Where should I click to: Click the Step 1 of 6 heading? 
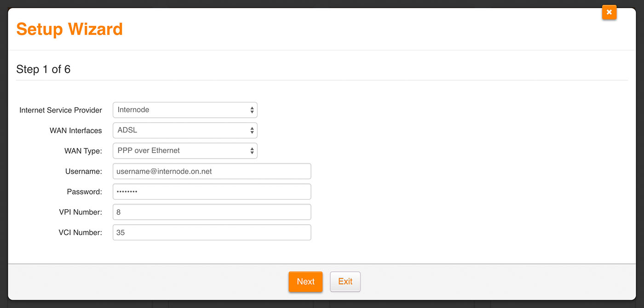[43, 69]
